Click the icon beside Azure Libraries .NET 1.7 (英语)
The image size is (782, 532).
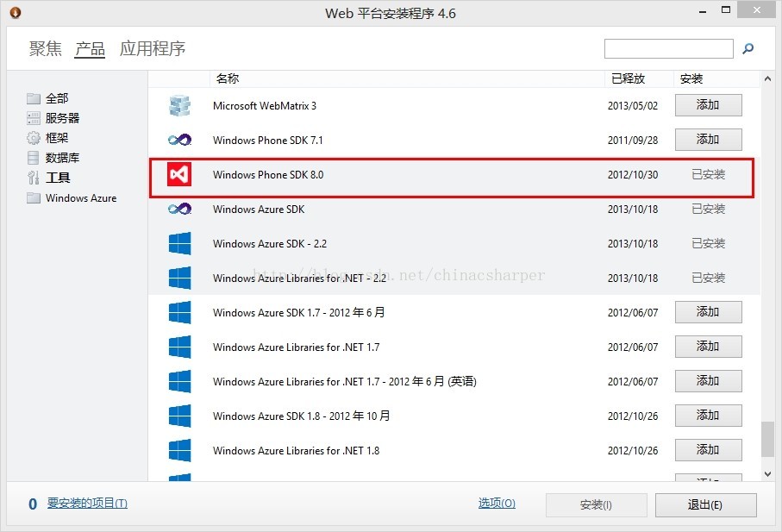click(179, 381)
